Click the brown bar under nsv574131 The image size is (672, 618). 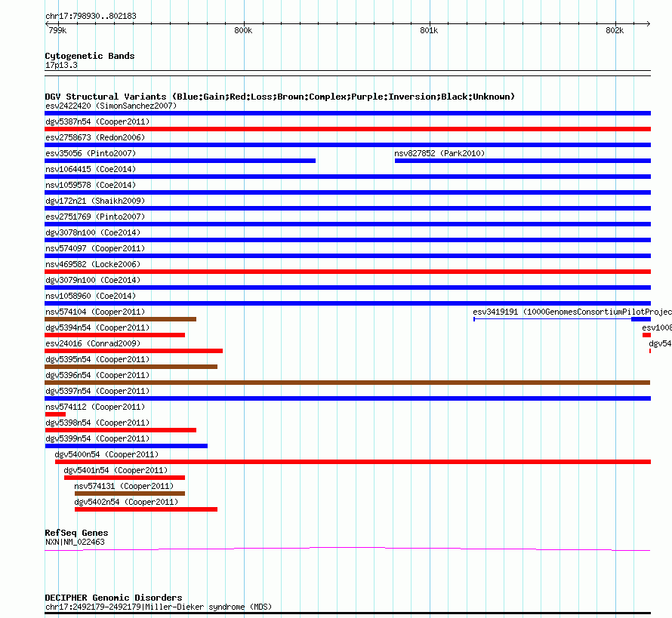(x=129, y=493)
